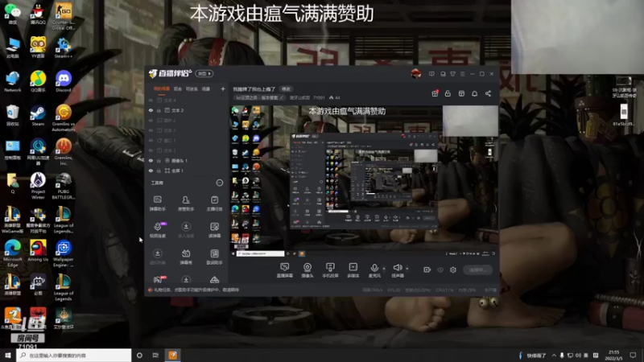
Task: Open Microsoft Edge desktop shortcut
Action: 13,253
